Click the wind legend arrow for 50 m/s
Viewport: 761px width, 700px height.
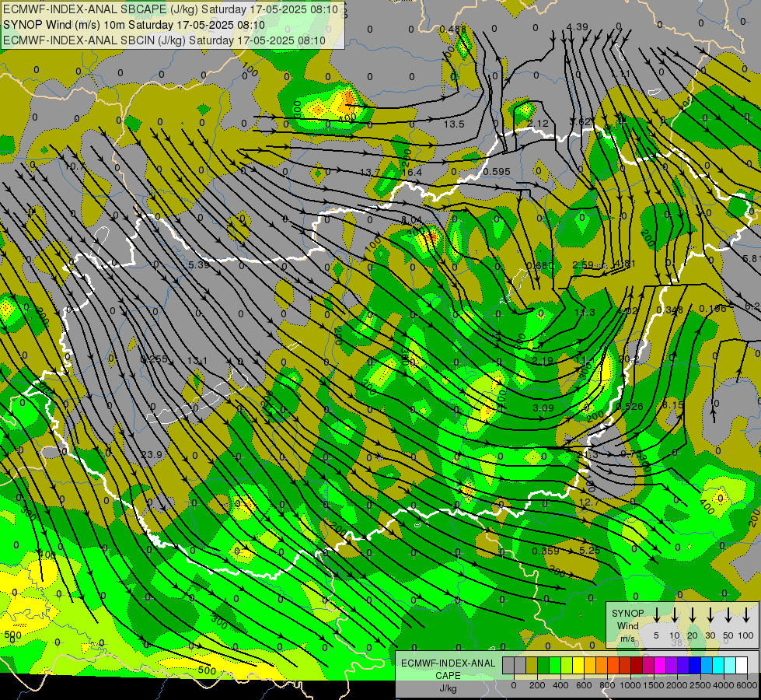click(x=728, y=615)
